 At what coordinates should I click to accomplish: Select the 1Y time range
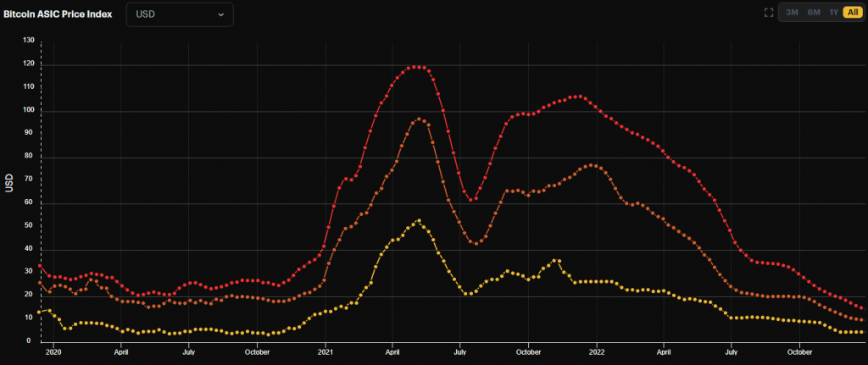(x=833, y=12)
